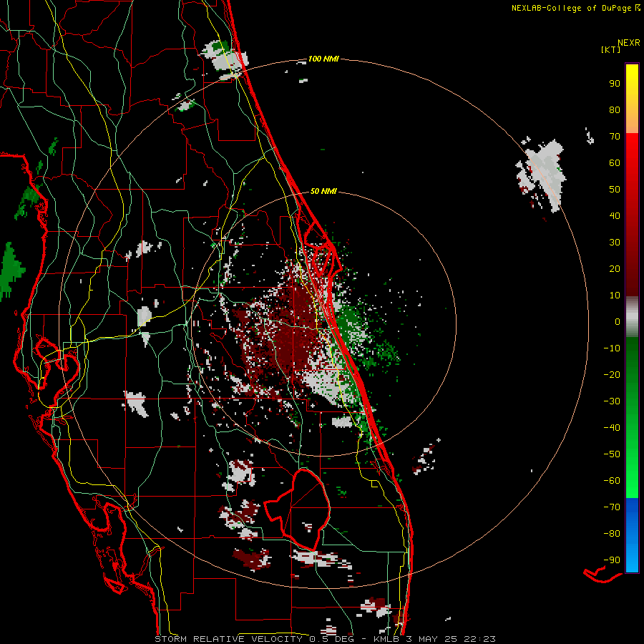Image resolution: width=644 pixels, height=644 pixels.
Task: Click the blue bottom segment of the color bar
Action: [x=632, y=535]
